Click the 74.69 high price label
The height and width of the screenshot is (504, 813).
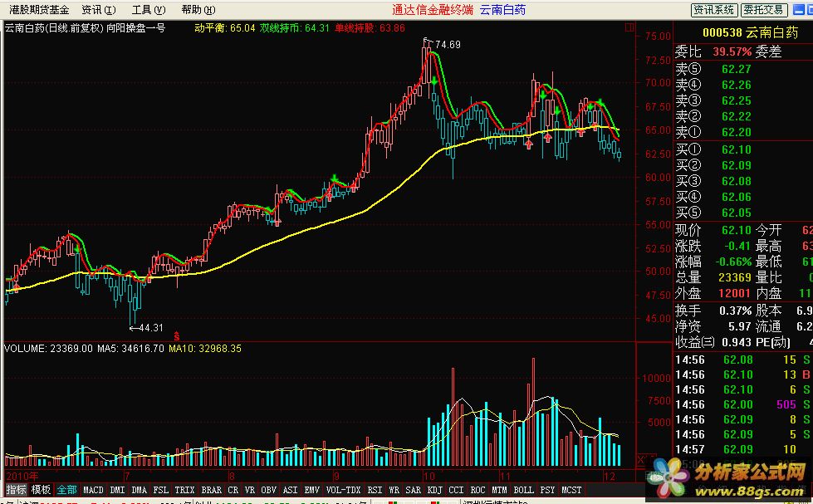tap(448, 45)
